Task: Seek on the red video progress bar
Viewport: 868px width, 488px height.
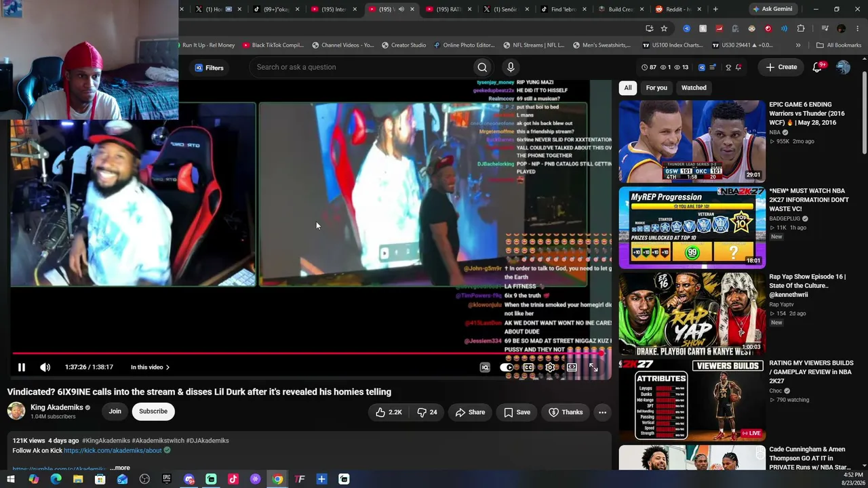Action: tap(307, 353)
